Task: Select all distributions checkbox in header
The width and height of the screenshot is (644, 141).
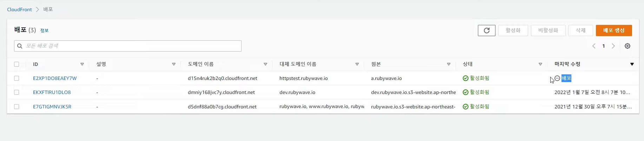Action: pos(17,64)
